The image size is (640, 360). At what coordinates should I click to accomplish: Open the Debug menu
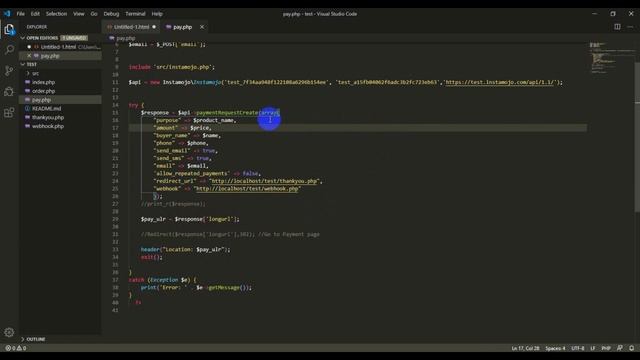[111, 14]
